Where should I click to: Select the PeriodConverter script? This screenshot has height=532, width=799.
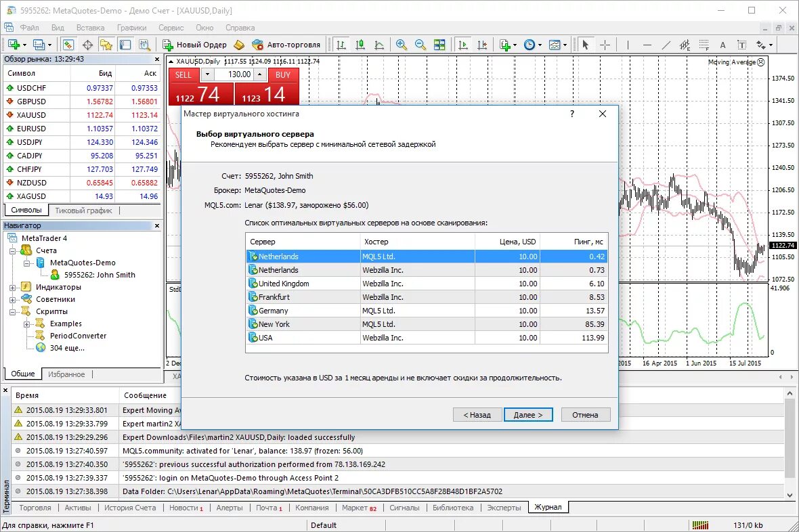tap(78, 336)
